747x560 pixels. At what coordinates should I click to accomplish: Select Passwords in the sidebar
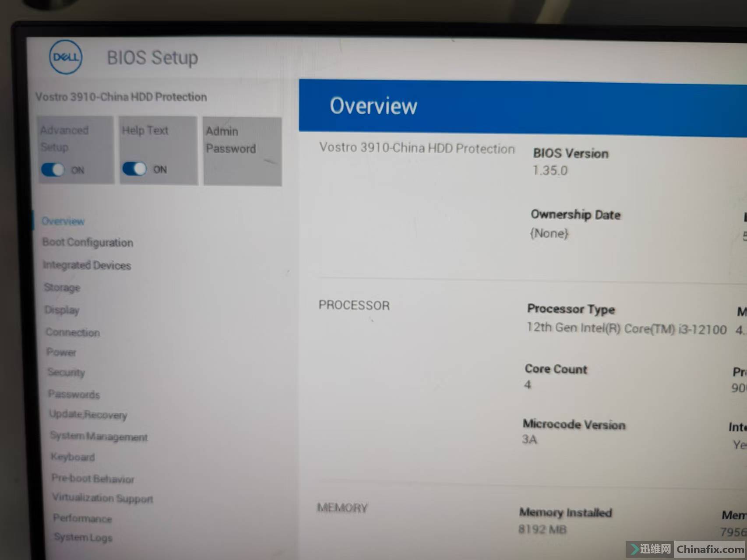coord(74,394)
